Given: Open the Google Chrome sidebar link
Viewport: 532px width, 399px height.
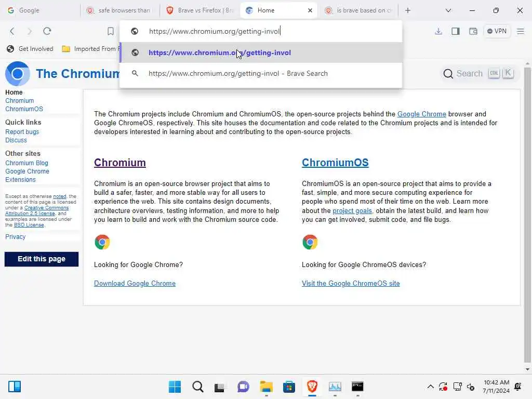Looking at the screenshot, I should coord(27,171).
